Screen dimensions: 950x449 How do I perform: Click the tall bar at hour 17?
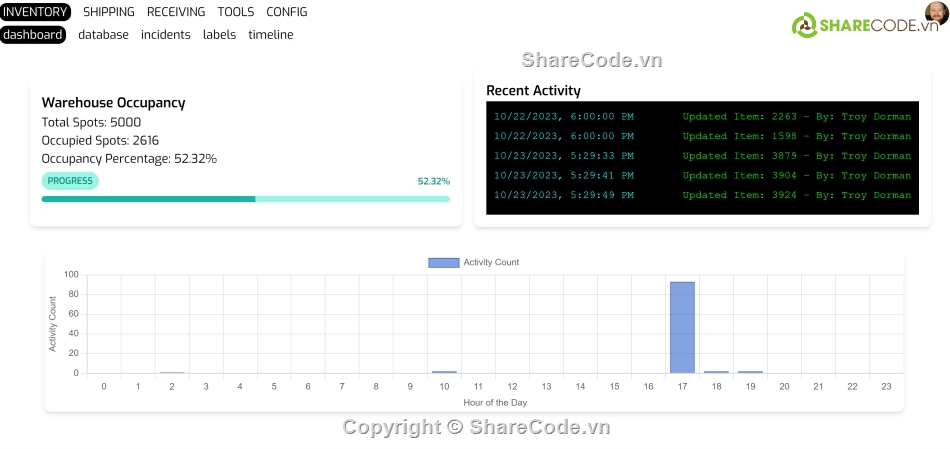[682, 327]
